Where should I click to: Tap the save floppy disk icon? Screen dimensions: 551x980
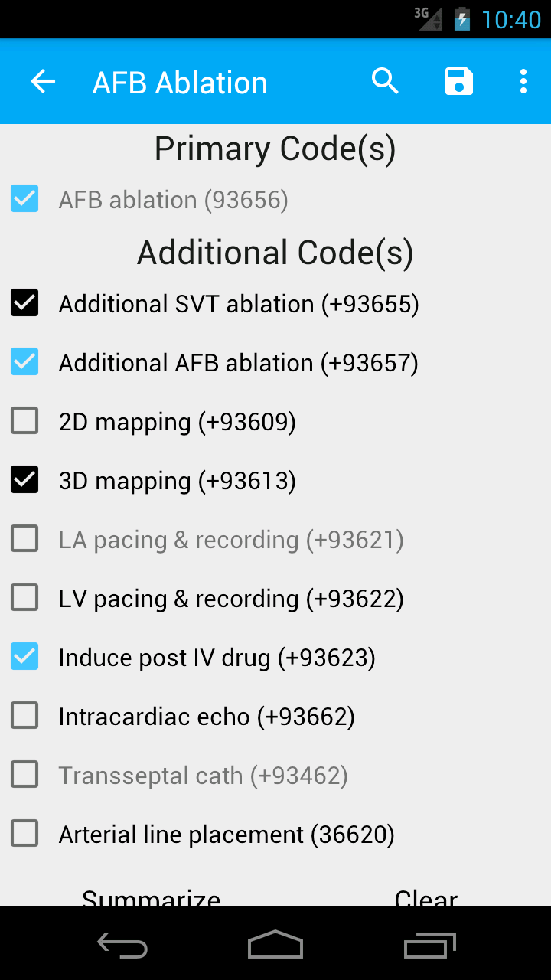pyautogui.click(x=458, y=81)
